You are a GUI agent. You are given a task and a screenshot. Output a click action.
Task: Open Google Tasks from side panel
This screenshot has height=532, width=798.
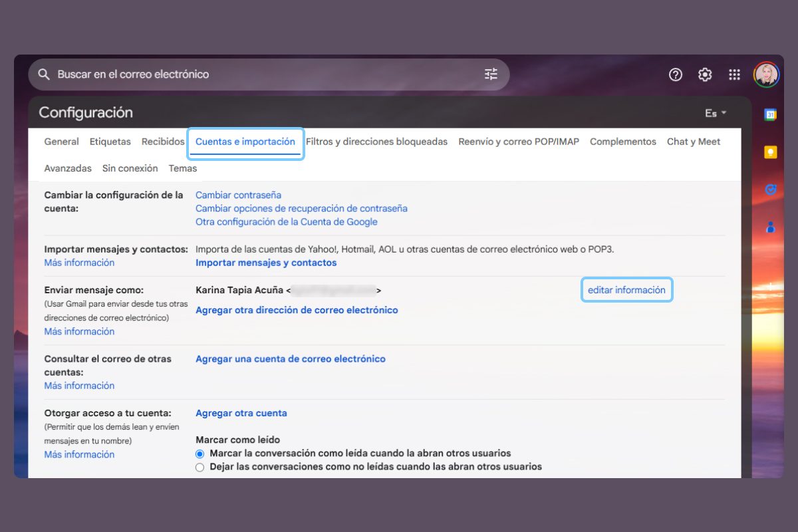[770, 190]
